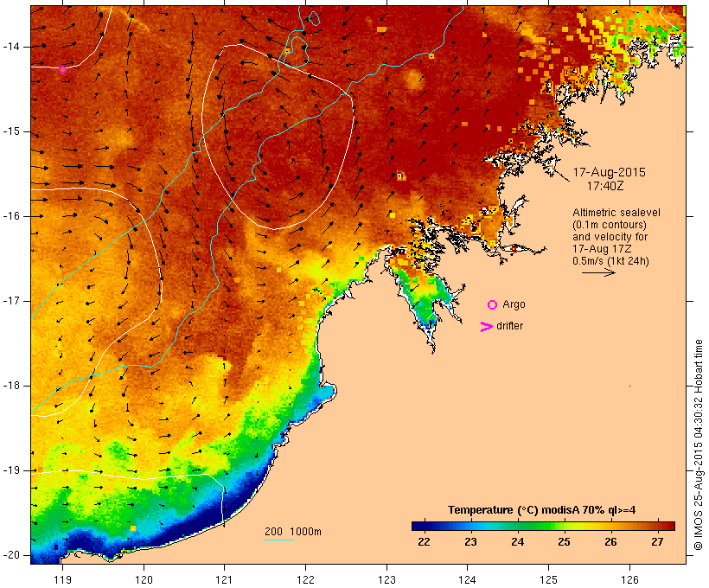Click the "17:40Z" time label
Screen dimensions: 709x588
click(605, 186)
